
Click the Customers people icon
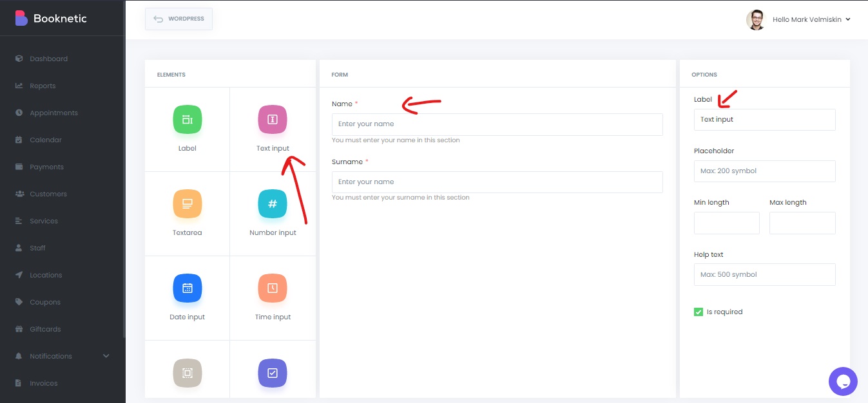(19, 194)
